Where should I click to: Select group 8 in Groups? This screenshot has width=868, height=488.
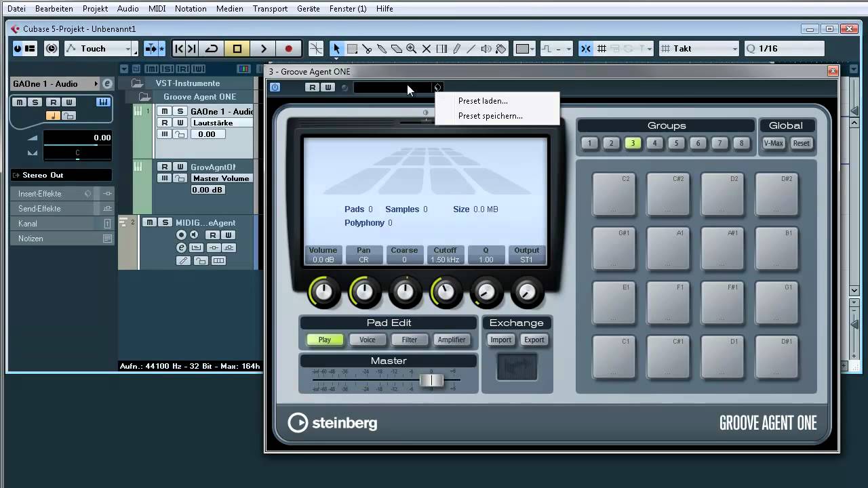point(741,143)
